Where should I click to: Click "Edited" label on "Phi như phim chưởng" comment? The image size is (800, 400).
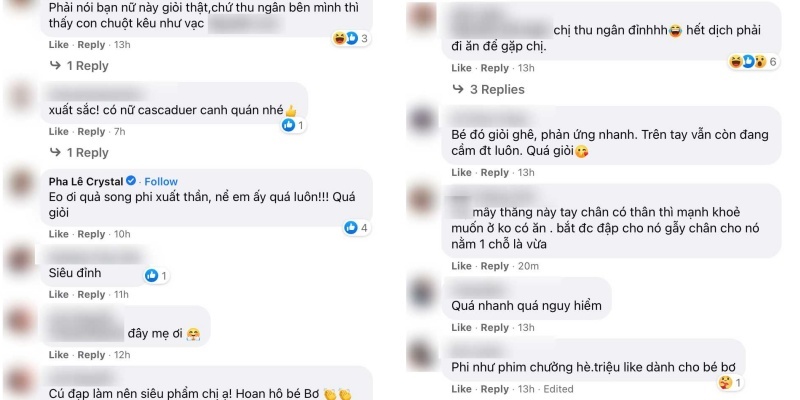tap(558, 389)
